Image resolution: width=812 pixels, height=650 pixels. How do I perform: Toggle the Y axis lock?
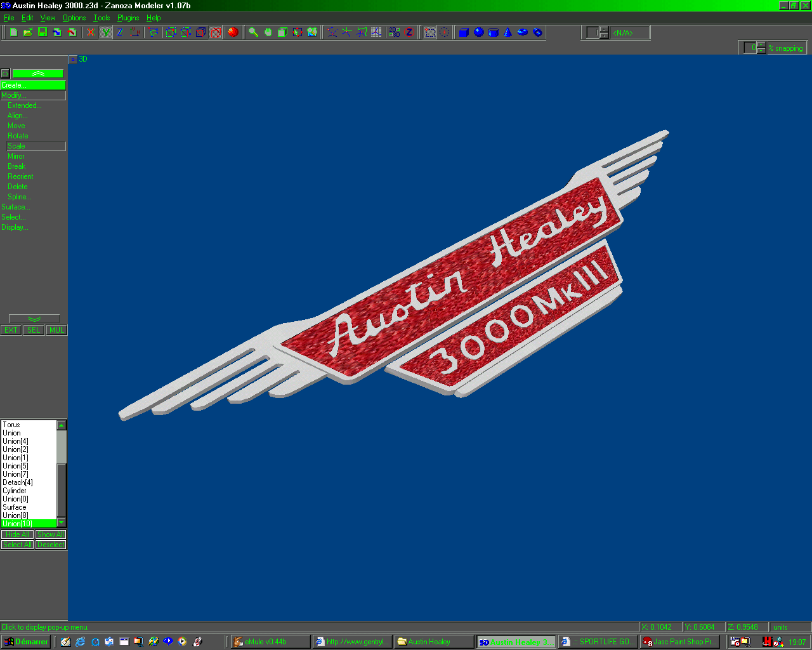105,32
